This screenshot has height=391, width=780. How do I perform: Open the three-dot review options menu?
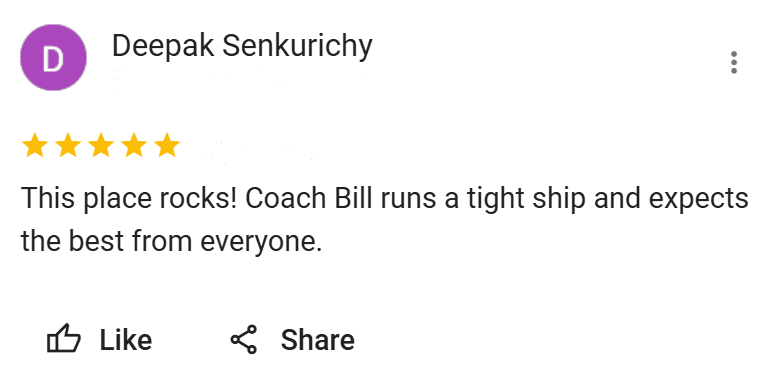tap(734, 62)
